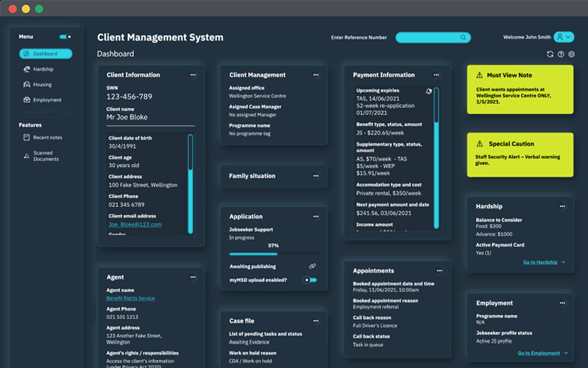
Task: Open Payment Information card options menu
Action: (x=436, y=75)
